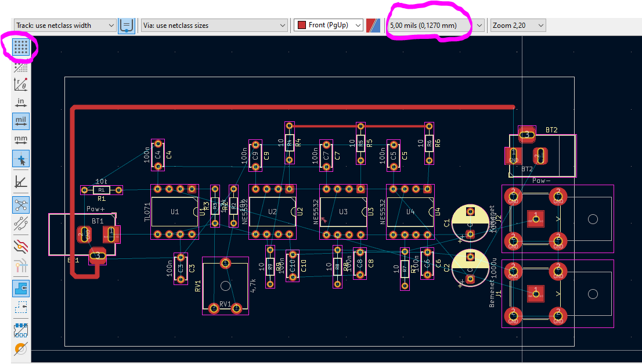Toggle 45-degree angle constraint icon
This screenshot has height=364, width=642.
[20, 181]
